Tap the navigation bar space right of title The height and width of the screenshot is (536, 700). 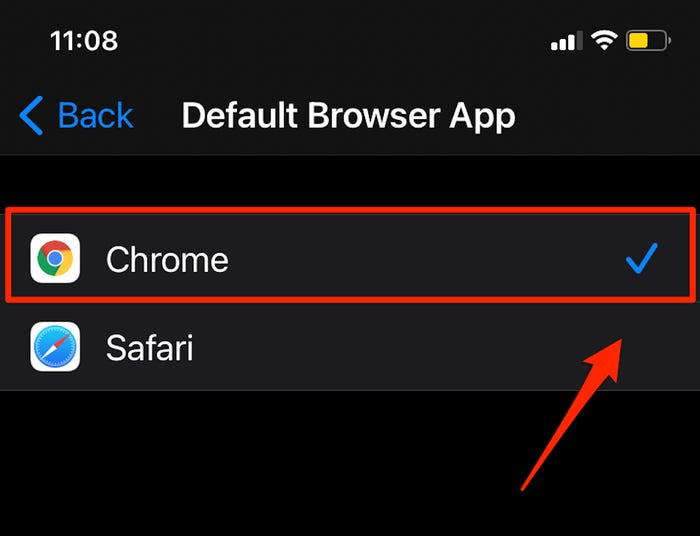(610, 116)
